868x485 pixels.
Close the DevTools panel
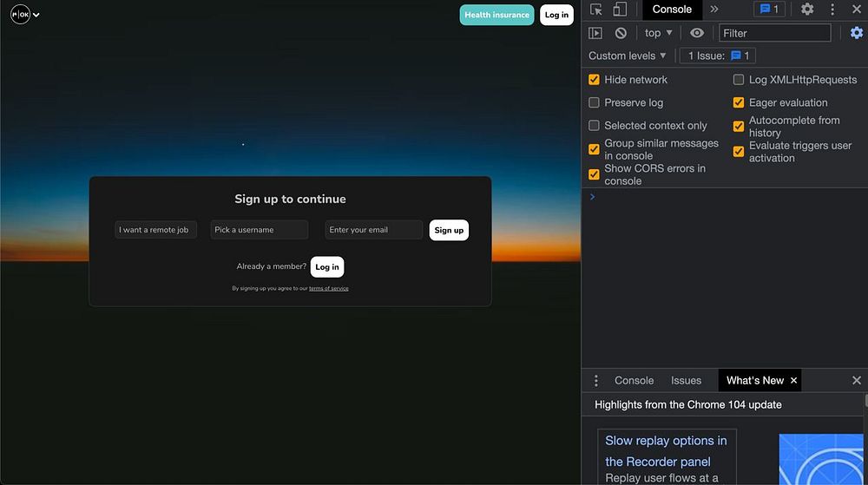pyautogui.click(x=857, y=10)
